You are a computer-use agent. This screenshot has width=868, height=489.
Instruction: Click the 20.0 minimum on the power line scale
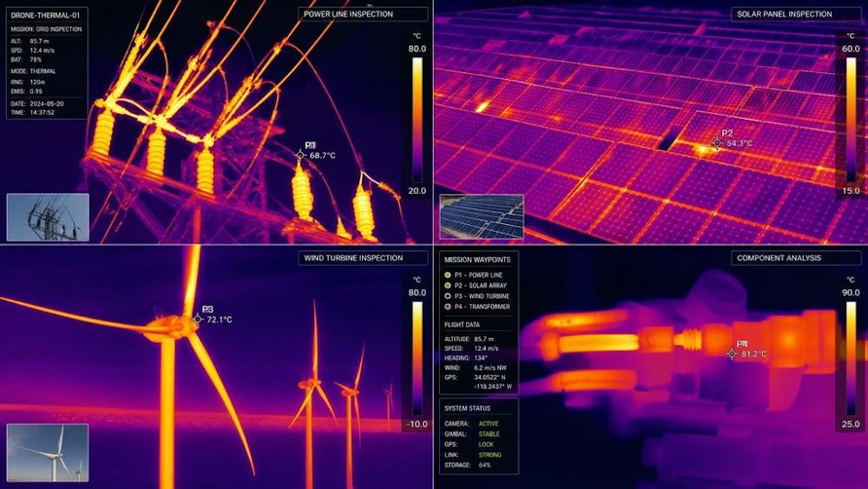tap(417, 190)
